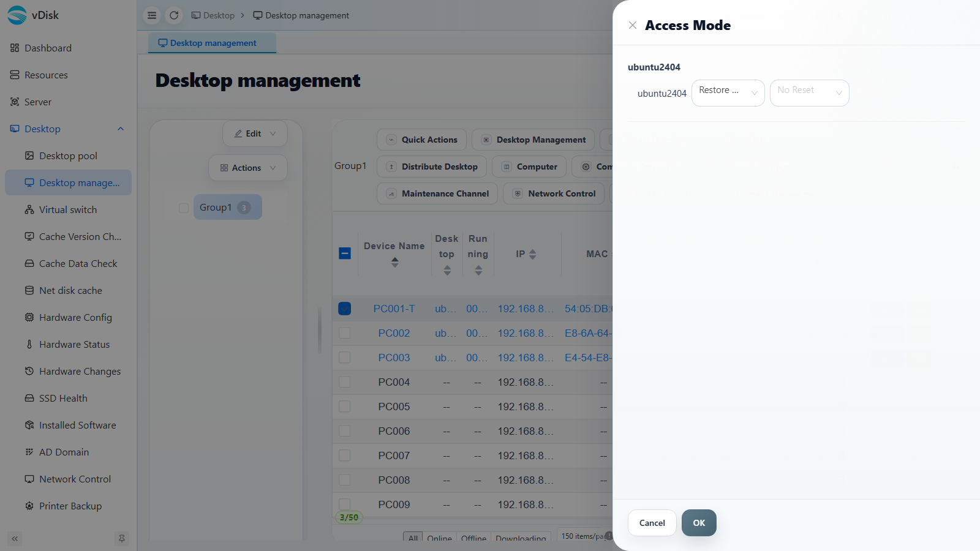Collapse the Desktop sidebar menu
Image resolution: width=980 pixels, height=551 pixels.
tap(121, 129)
